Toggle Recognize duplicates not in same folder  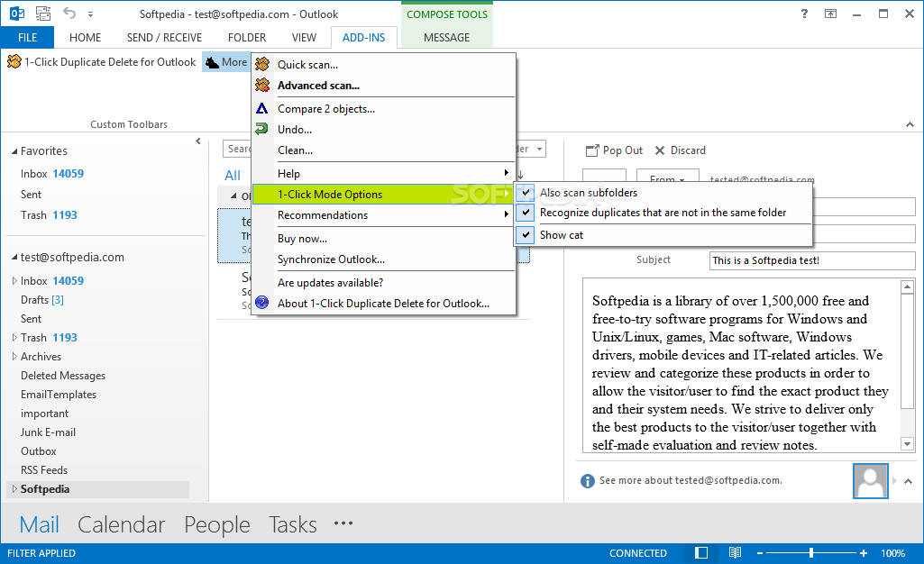[663, 213]
